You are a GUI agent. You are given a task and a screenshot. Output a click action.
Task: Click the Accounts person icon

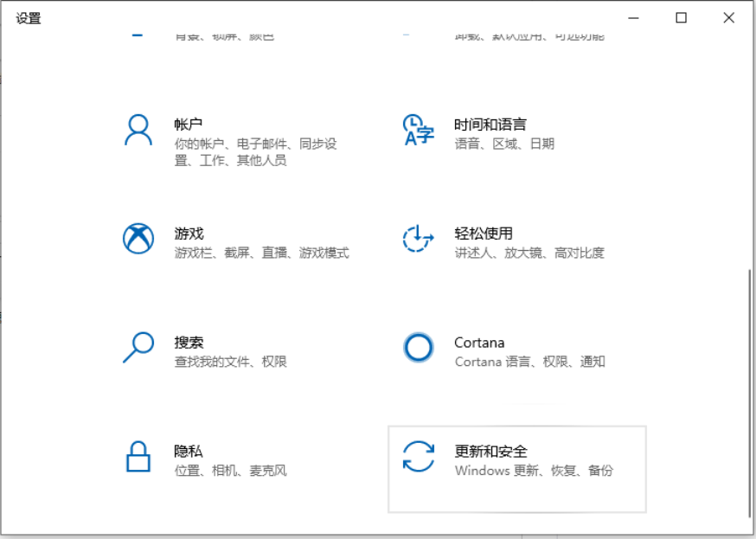[x=138, y=130]
